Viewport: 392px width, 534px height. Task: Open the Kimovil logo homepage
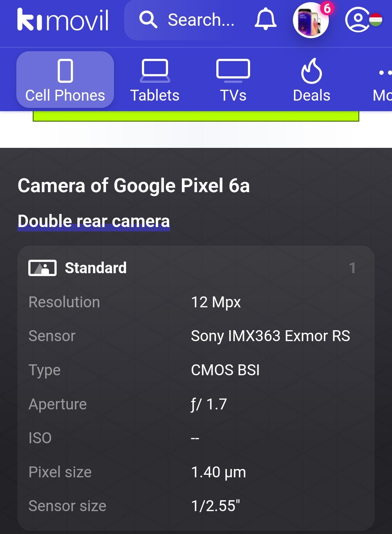[x=63, y=20]
